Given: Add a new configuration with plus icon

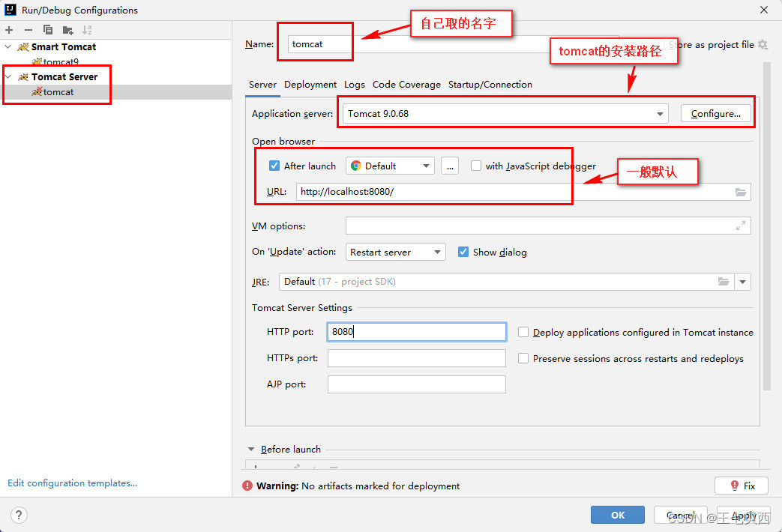Looking at the screenshot, I should click(9, 30).
